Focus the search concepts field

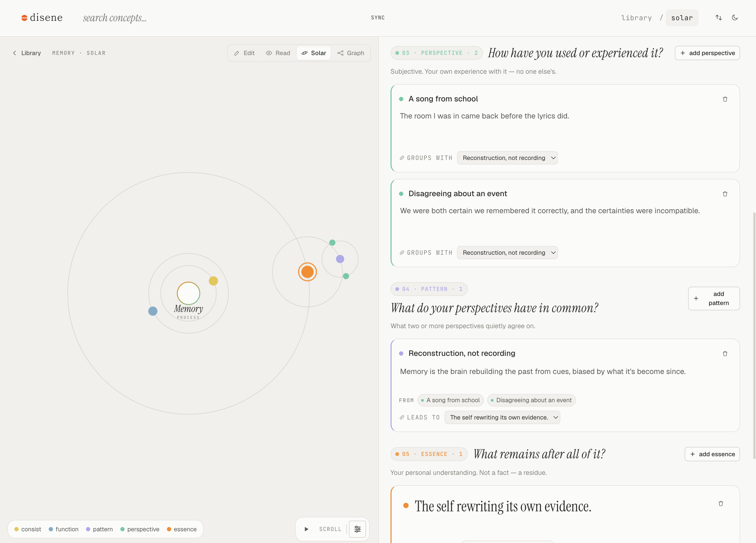pos(115,18)
